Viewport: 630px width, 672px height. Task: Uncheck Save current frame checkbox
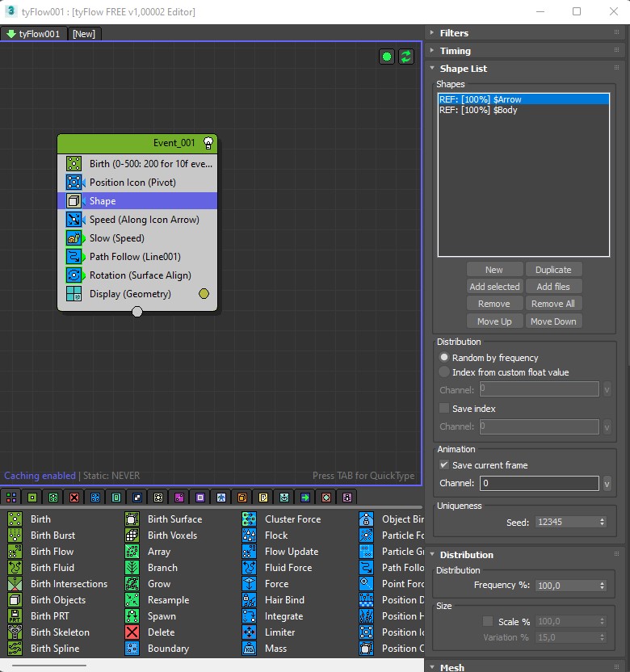(x=444, y=465)
